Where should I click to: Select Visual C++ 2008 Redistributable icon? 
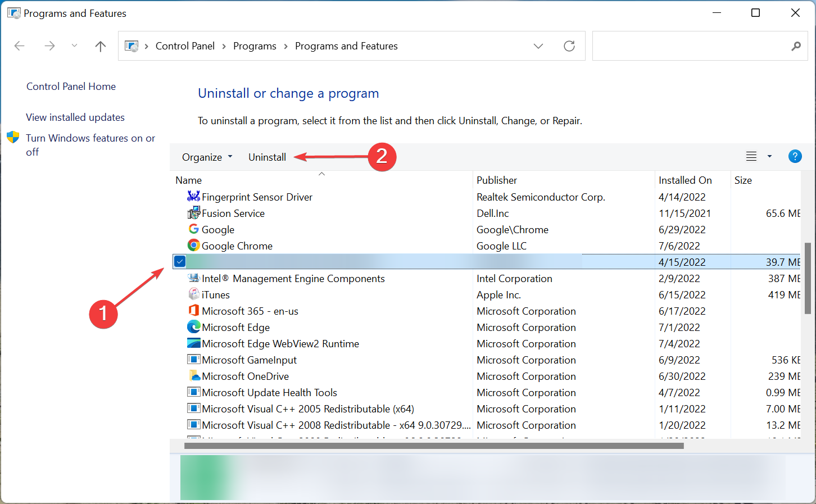(194, 425)
